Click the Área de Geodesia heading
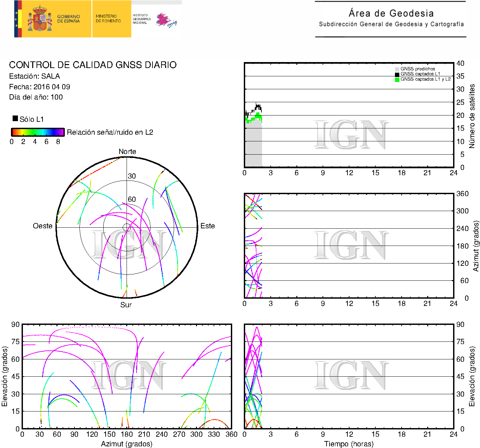The image size is (480, 448). 391,13
